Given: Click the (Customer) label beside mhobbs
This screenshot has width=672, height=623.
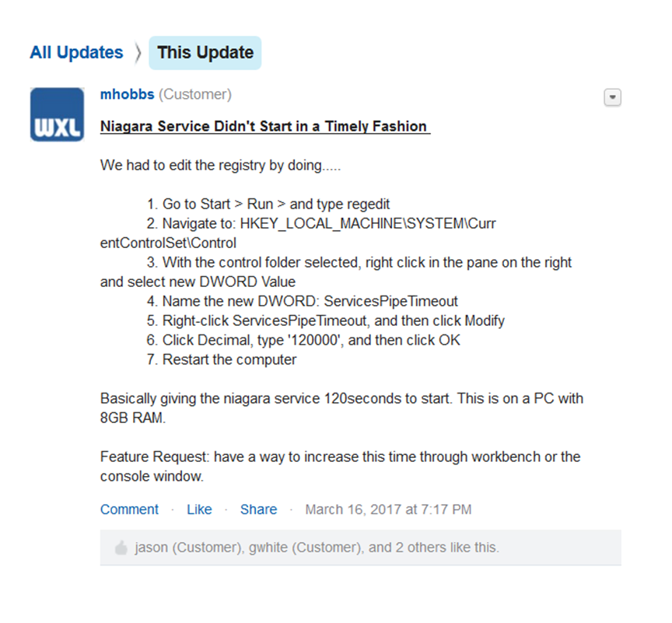Looking at the screenshot, I should (x=195, y=94).
